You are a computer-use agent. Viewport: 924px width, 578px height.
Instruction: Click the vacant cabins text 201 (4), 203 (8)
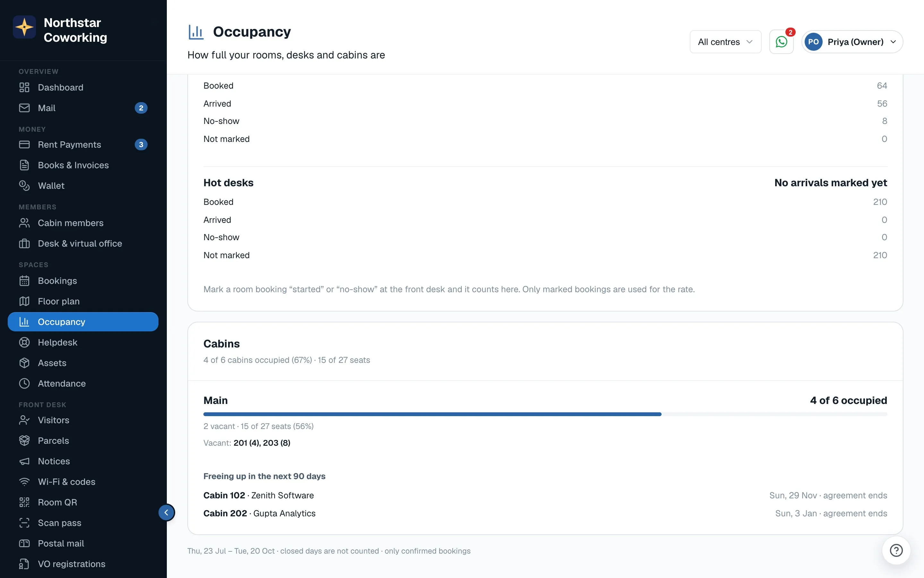pyautogui.click(x=262, y=443)
